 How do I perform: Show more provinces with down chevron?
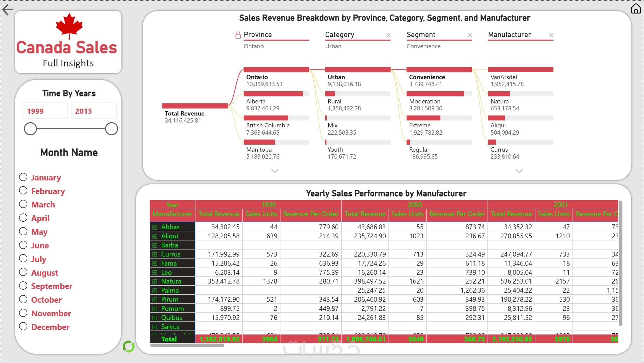pyautogui.click(x=275, y=171)
